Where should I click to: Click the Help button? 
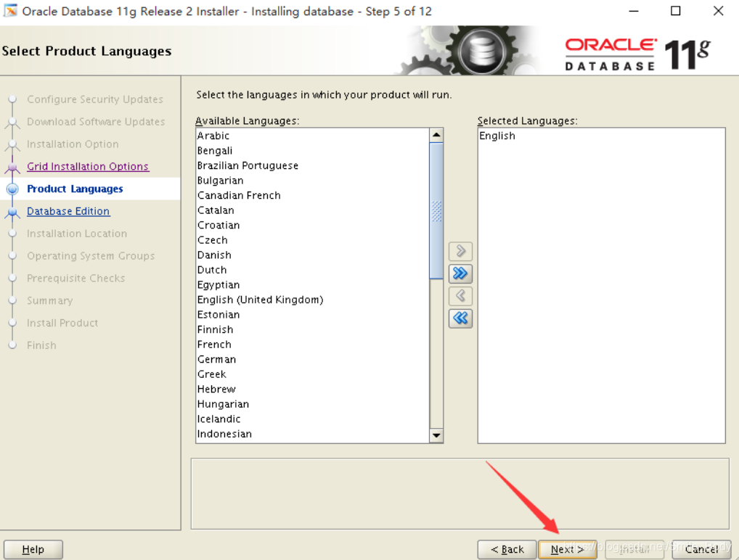(x=33, y=549)
